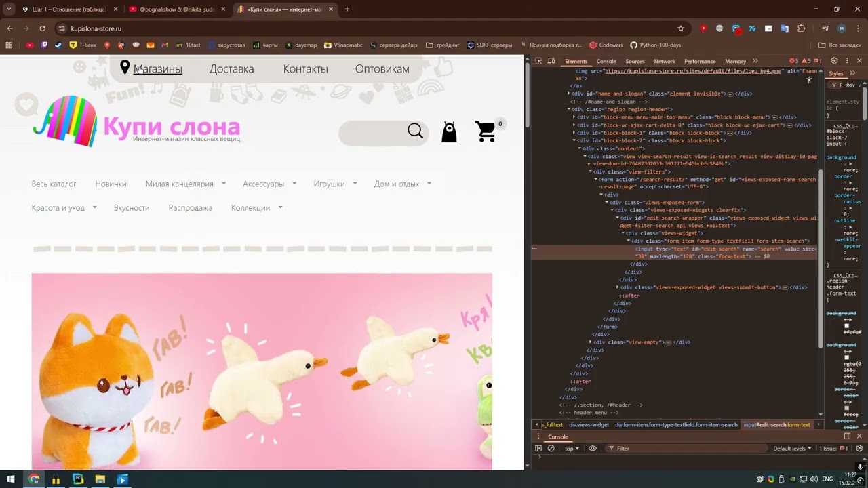Switch to the Console DevTools tab
Viewport: 868px width, 488px height.
606,61
